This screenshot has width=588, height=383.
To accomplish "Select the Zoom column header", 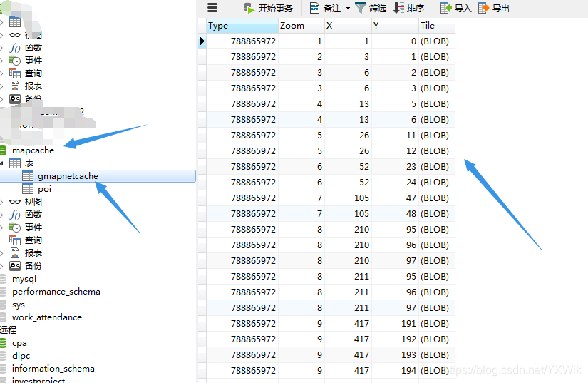I will point(301,26).
